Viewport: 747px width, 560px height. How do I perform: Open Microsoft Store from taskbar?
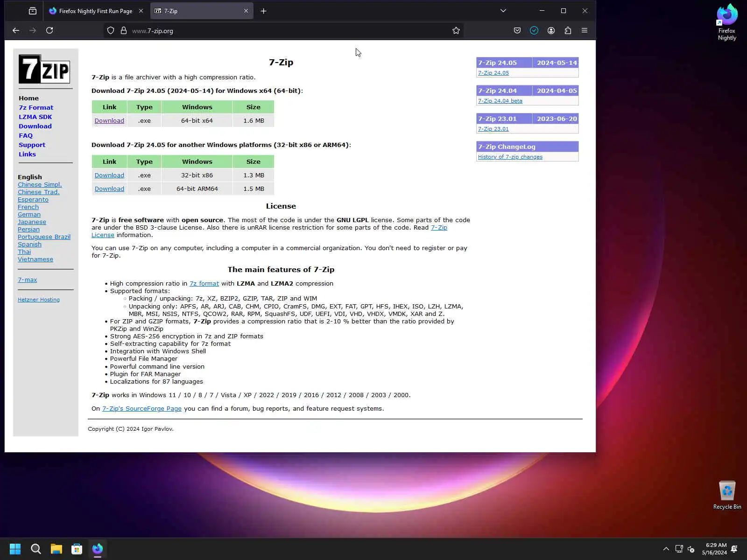77,549
